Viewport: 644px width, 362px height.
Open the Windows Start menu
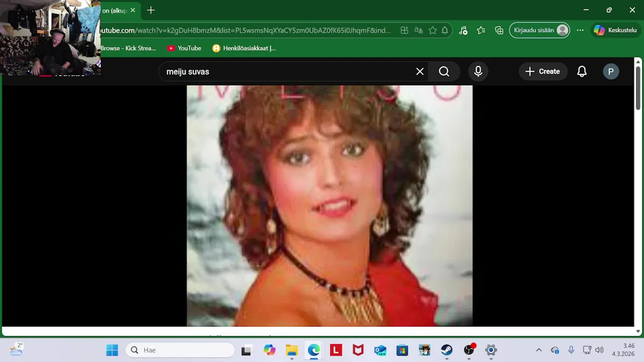[x=112, y=350]
